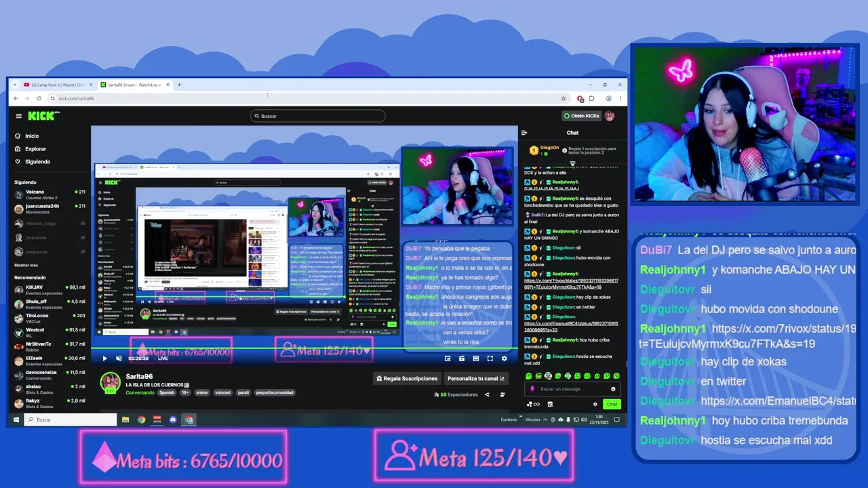Open Chrome three-dot menu
868x488 pixels.
point(620,98)
